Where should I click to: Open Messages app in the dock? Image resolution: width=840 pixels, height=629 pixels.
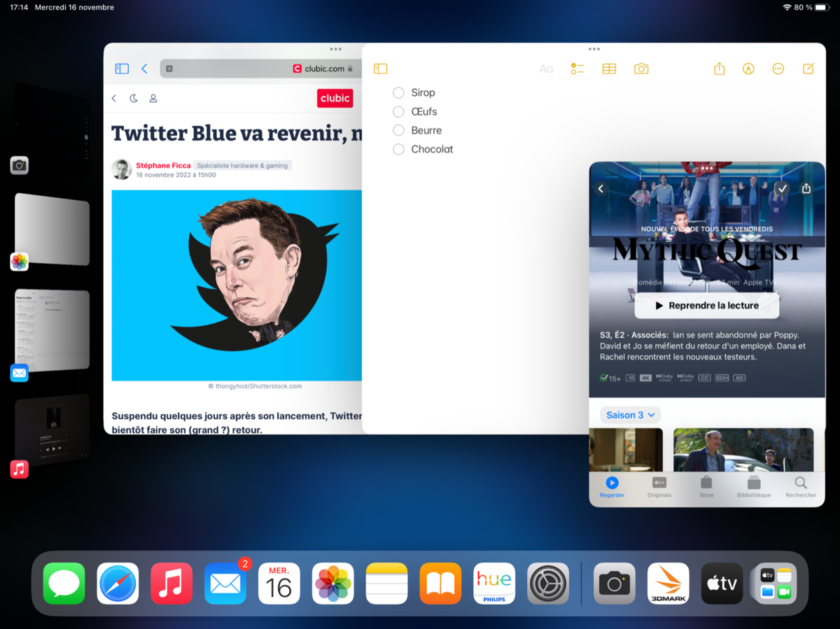pos(64,584)
